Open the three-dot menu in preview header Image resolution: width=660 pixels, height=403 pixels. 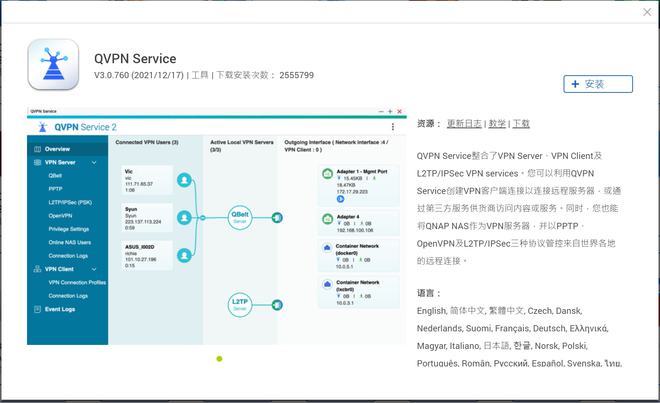click(x=393, y=127)
